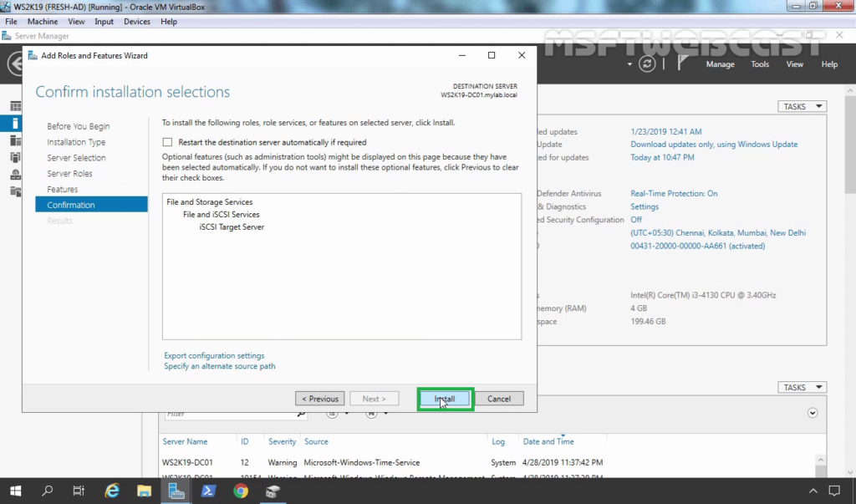Image resolution: width=856 pixels, height=504 pixels.
Task: Switch to Server Manager taskbar icon
Action: [x=176, y=491]
